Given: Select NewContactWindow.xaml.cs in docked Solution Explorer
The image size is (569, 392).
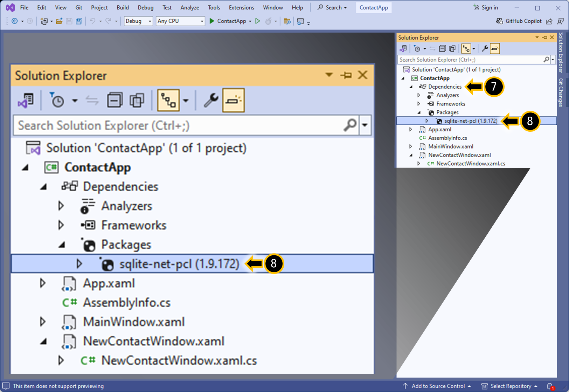Looking at the screenshot, I should tap(471, 164).
